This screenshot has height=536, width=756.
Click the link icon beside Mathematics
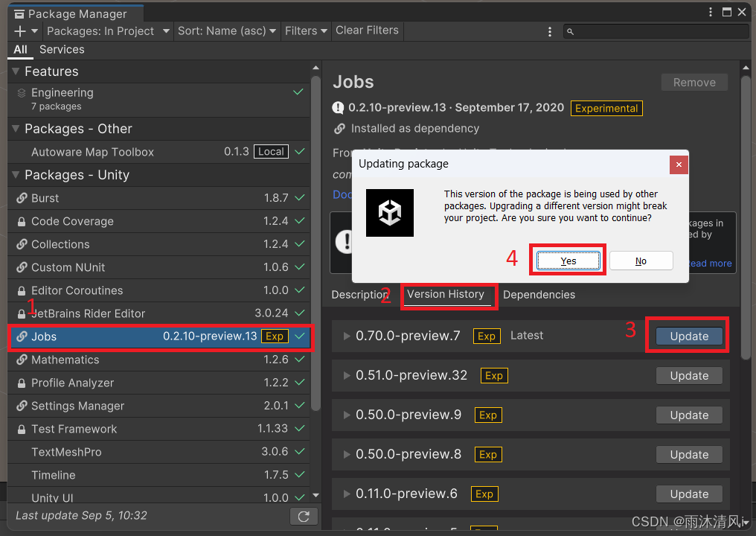pos(22,360)
